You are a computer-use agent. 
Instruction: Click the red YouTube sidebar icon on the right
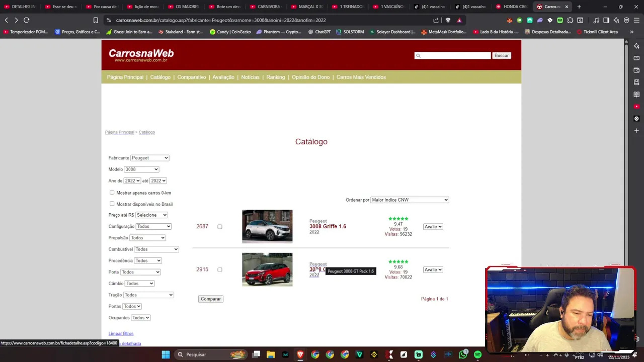click(636, 107)
